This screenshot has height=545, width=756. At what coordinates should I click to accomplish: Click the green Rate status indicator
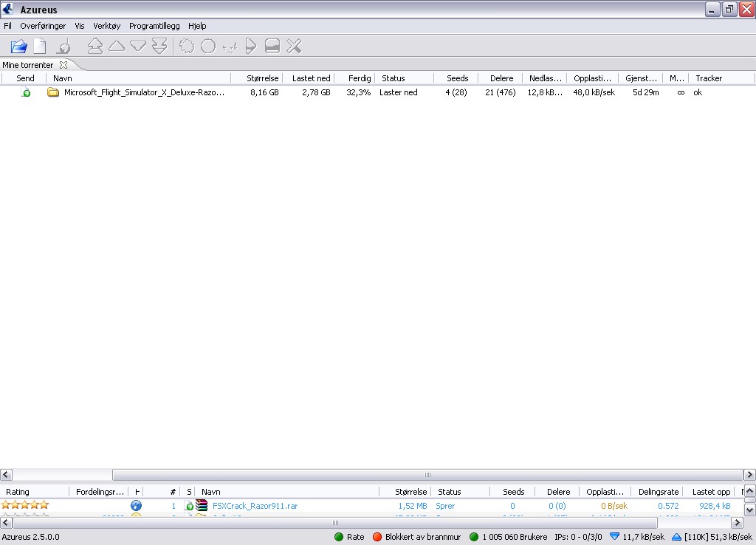click(339, 537)
